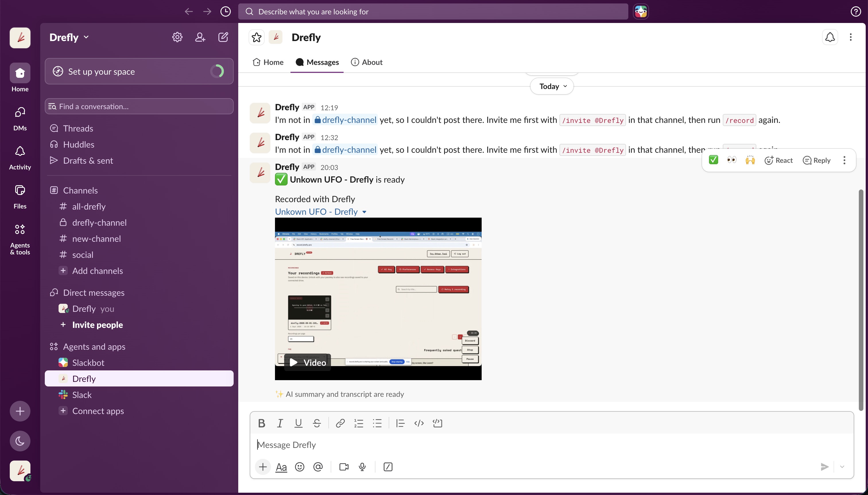
Task: Apply blockquote formatting
Action: [400, 423]
